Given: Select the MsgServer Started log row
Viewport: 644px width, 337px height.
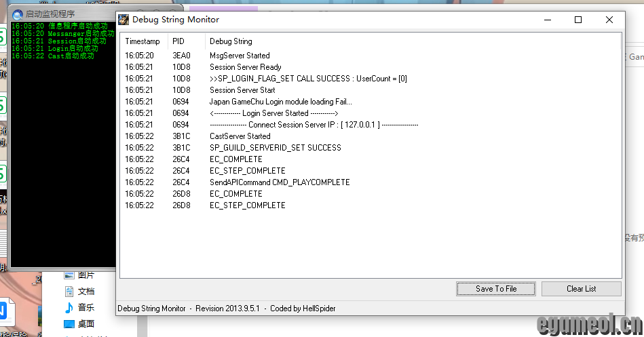Looking at the screenshot, I should pos(240,56).
